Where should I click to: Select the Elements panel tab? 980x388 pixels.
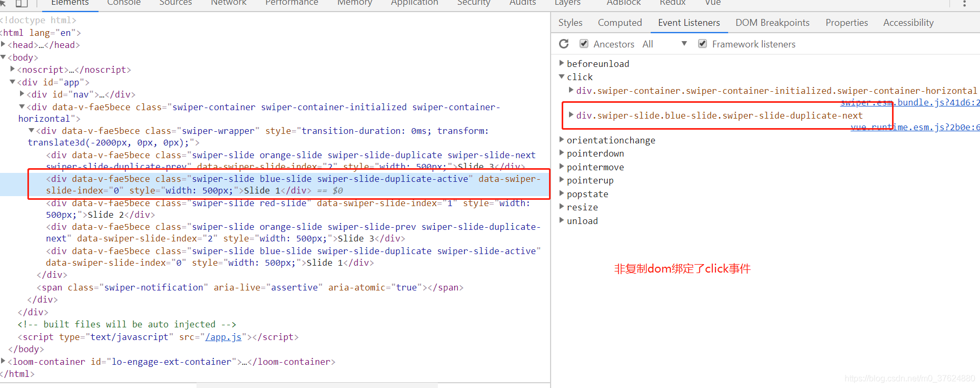70,3
